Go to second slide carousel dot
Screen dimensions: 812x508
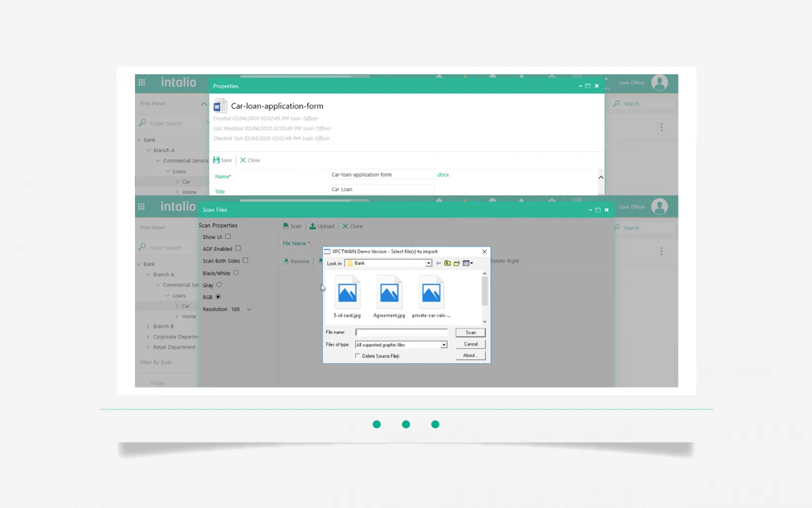[406, 424]
